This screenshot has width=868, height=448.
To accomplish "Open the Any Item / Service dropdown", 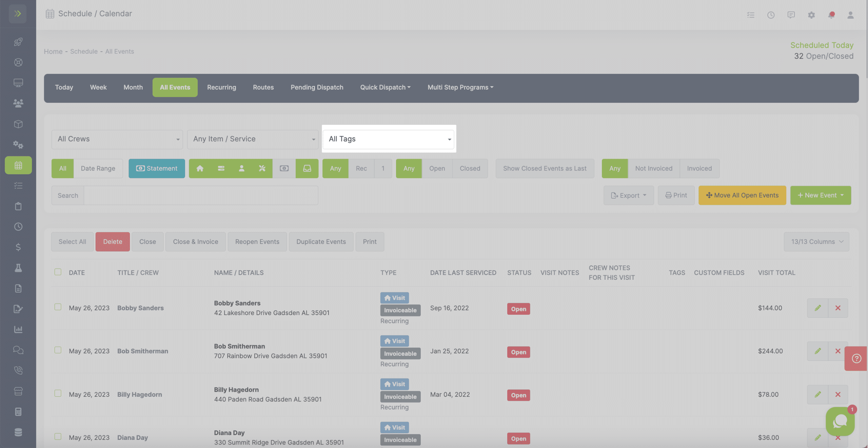I will click(x=253, y=139).
